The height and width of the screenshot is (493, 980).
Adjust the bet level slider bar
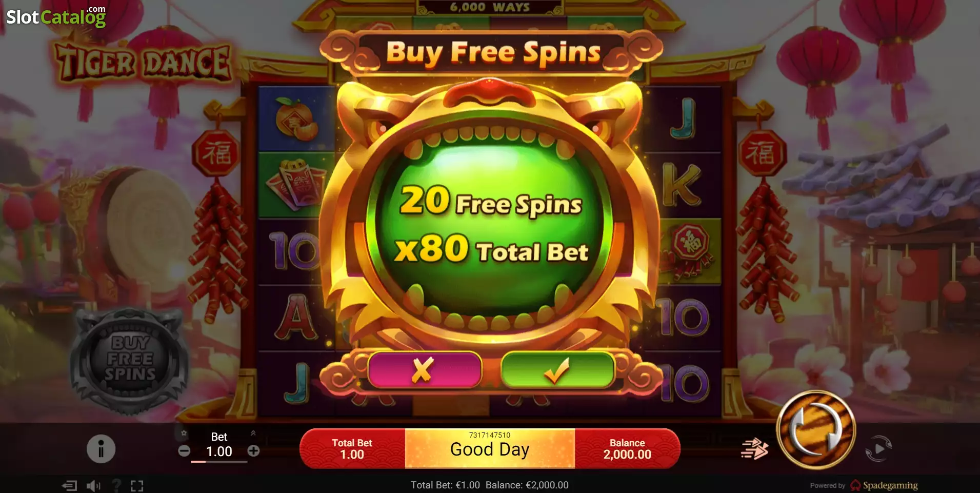click(x=219, y=462)
